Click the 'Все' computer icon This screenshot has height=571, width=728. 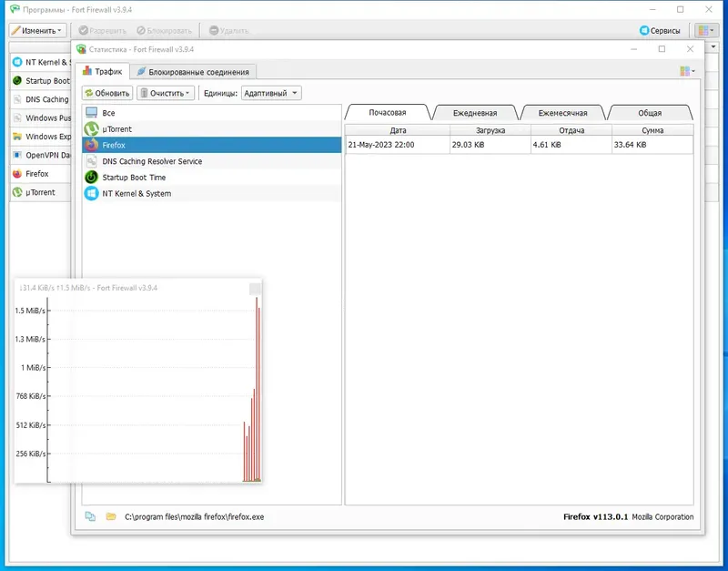tap(92, 113)
